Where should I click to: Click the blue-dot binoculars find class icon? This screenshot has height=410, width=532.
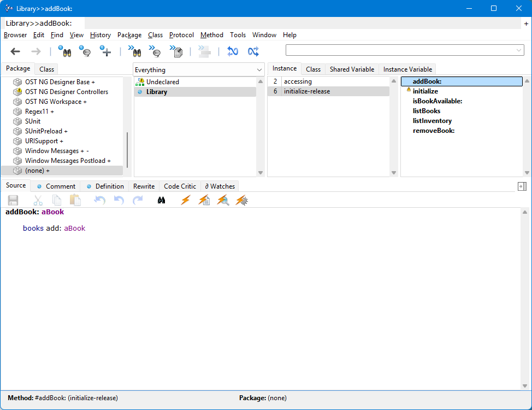[x=64, y=51]
